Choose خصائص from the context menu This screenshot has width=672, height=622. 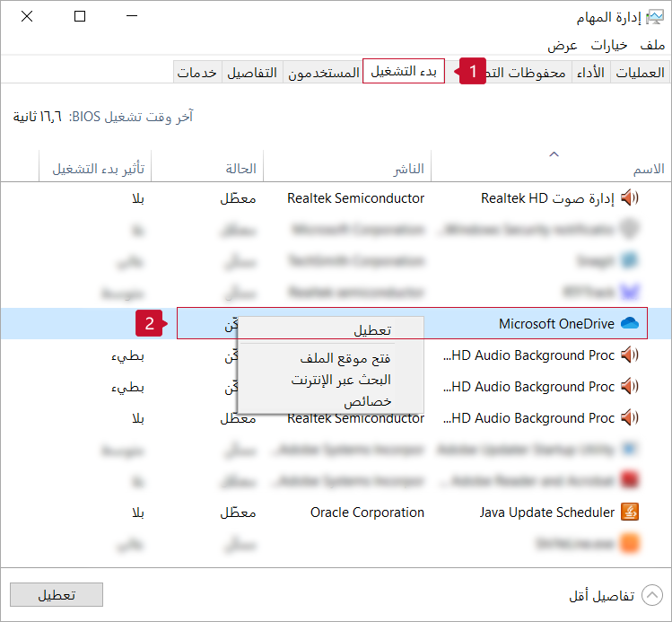pyautogui.click(x=368, y=401)
